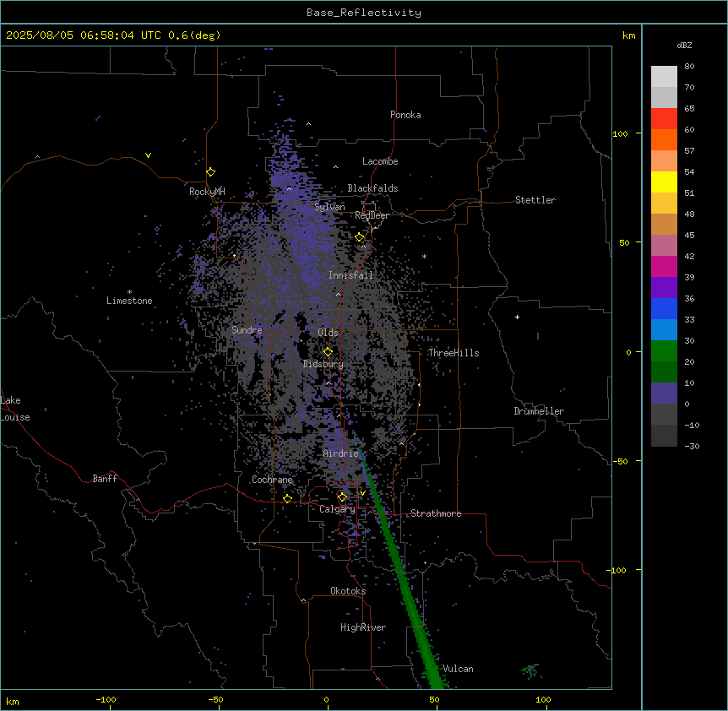Screen dimensions: 728x711
Task: Select the blue 33-36 dBZ legend swatch
Action: click(x=664, y=308)
